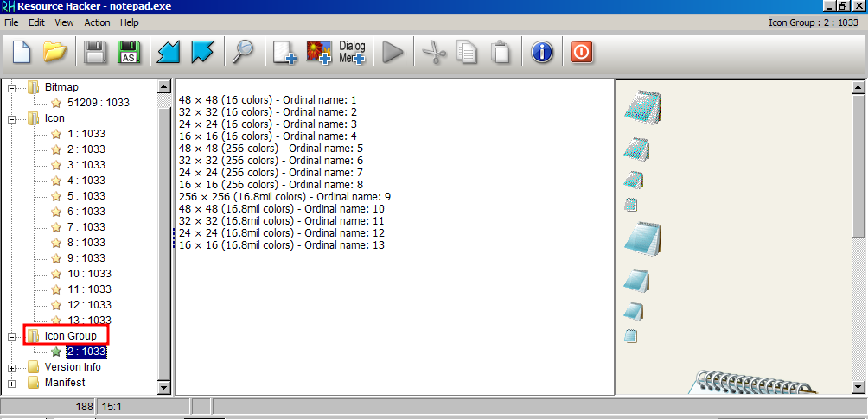Click the preview pane scrollbar thumb
Screen dimensions: 868x419
point(858,166)
